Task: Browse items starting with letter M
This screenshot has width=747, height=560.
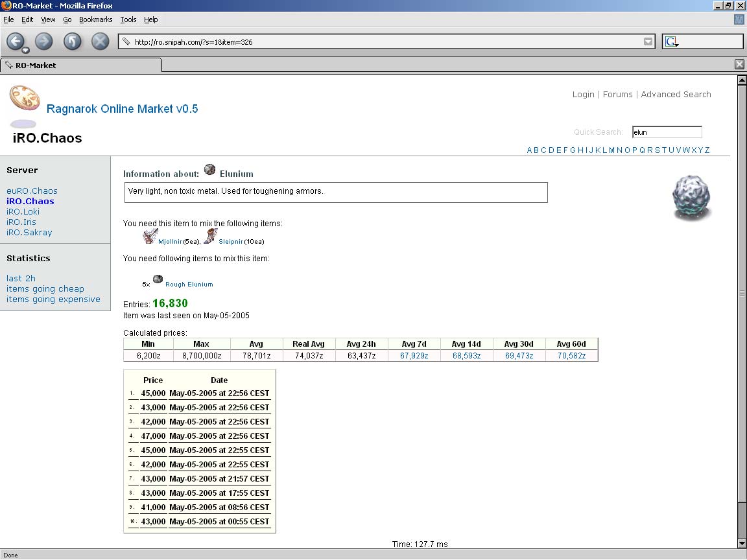Action: coord(611,150)
